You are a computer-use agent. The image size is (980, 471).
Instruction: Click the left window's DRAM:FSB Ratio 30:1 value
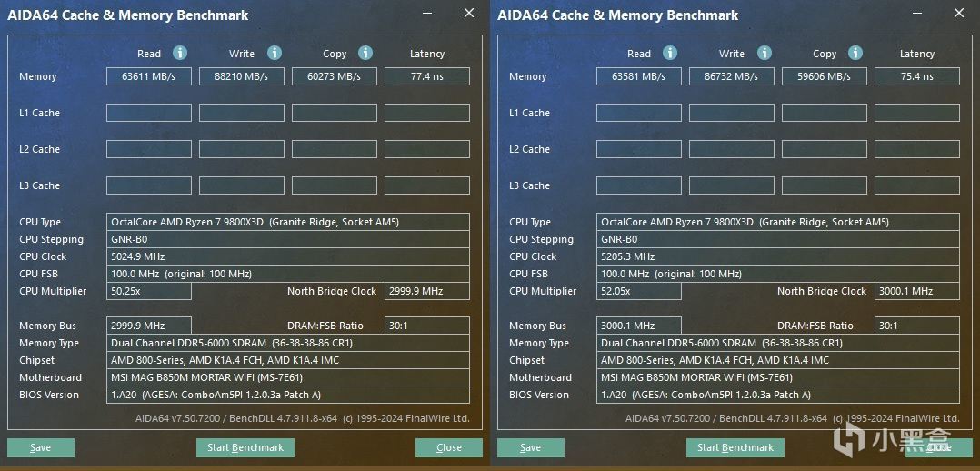coord(427,326)
